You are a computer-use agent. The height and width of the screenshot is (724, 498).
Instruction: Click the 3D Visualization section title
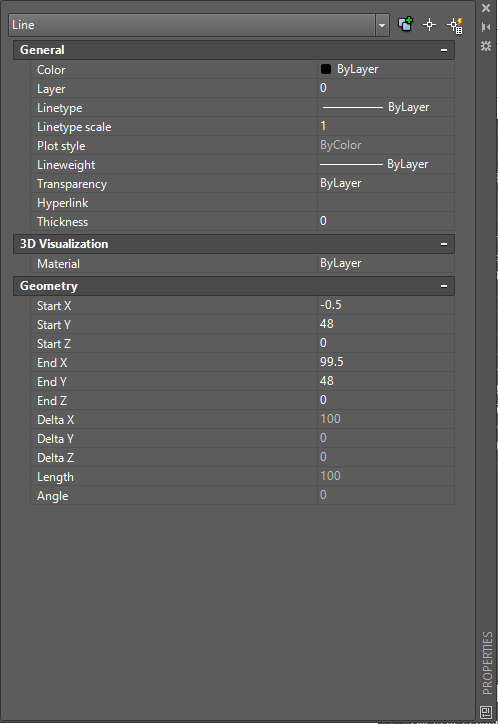click(64, 244)
